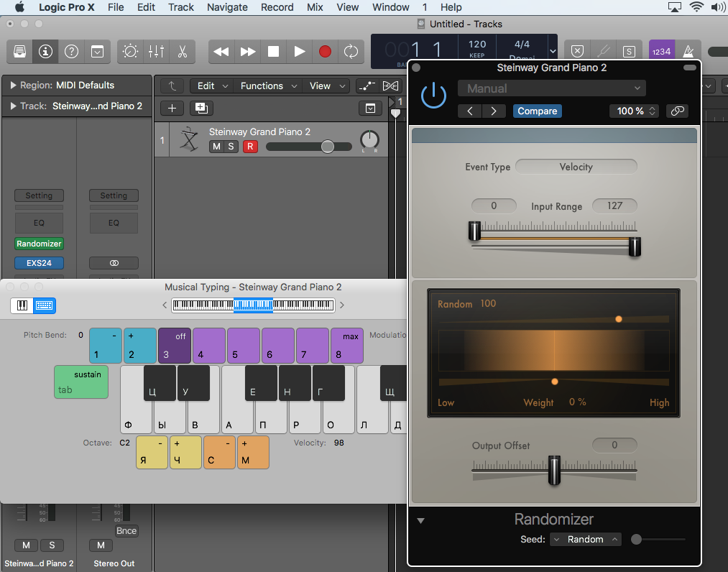Open Quick Help question mark button
This screenshot has width=728, height=572.
click(71, 51)
